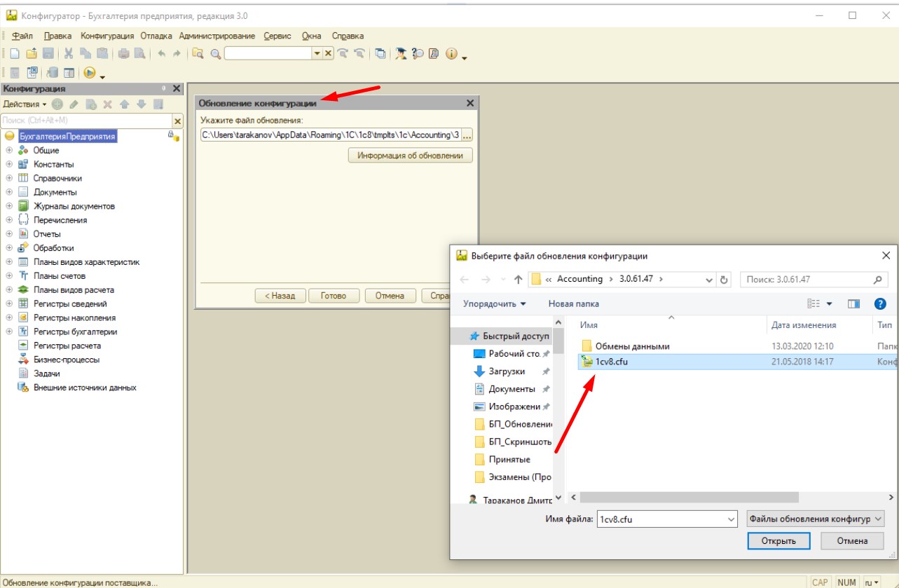Screen dimensions: 899x588
Task: Click the Готово button
Action: (x=334, y=296)
